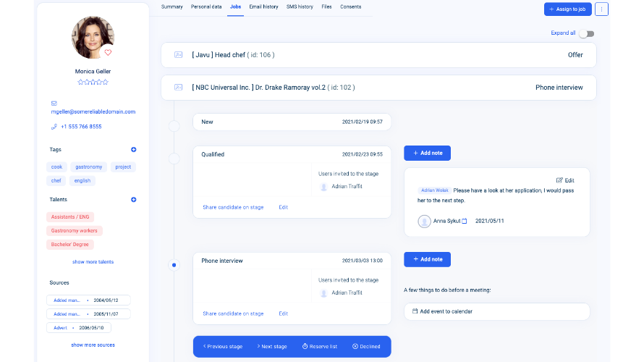Open the Summary tab

[x=171, y=7]
